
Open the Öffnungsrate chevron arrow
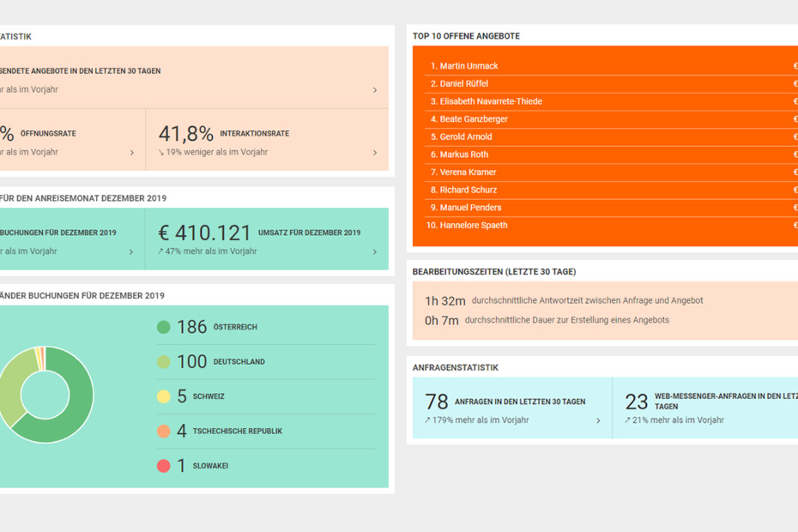point(131,153)
